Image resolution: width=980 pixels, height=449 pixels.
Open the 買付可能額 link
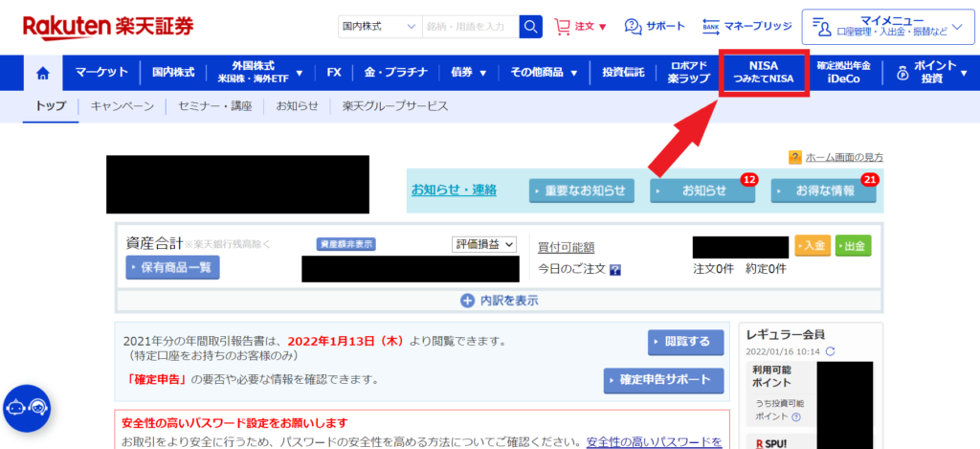567,248
